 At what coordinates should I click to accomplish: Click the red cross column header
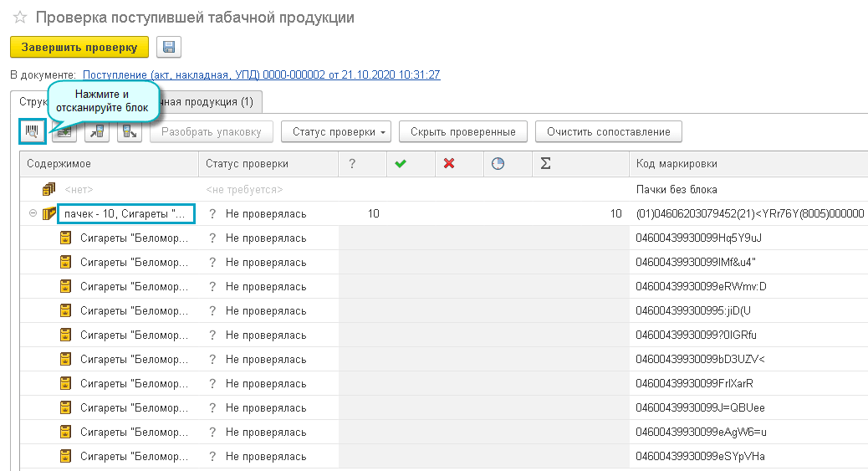448,164
